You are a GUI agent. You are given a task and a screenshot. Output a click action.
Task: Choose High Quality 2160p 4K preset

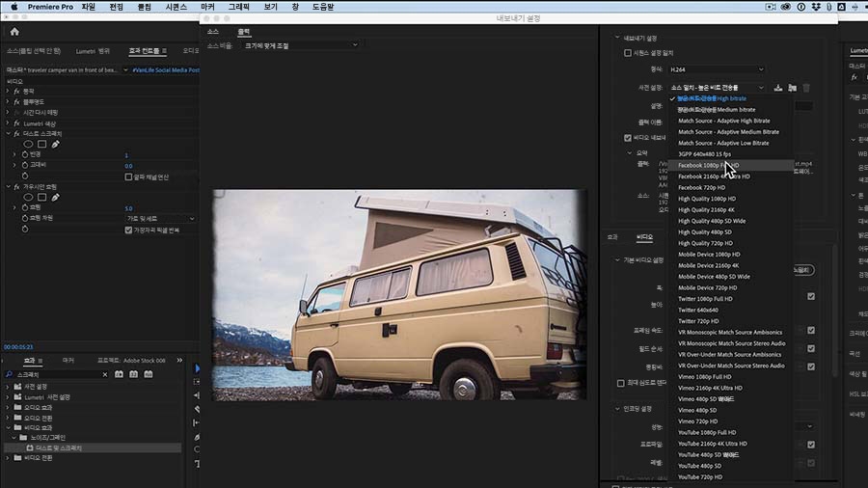click(731, 210)
